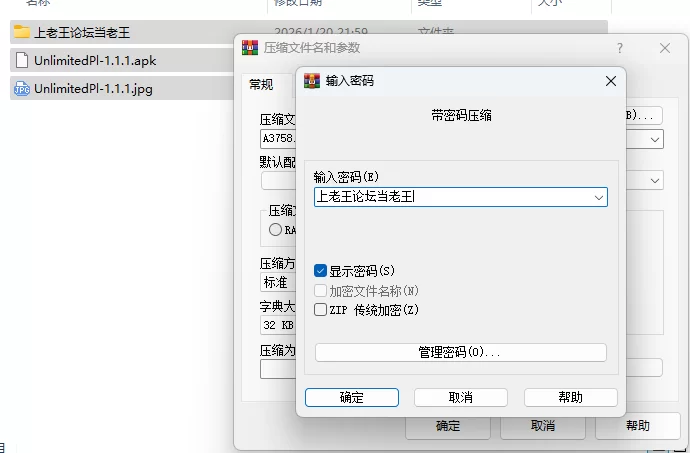The height and width of the screenshot is (453, 690).
Task: Uncheck the 显示密码(S) checkbox
Action: click(320, 270)
